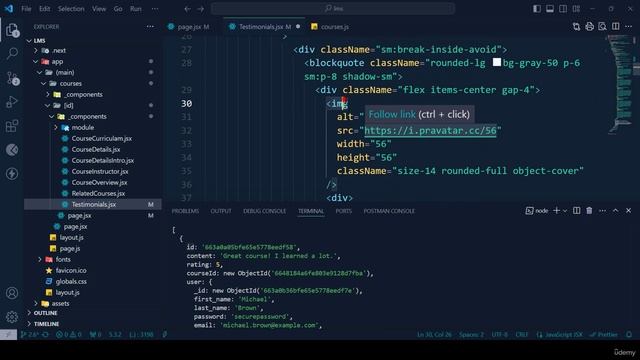
Task: Click the errors and warnings status indicator
Action: (69, 335)
